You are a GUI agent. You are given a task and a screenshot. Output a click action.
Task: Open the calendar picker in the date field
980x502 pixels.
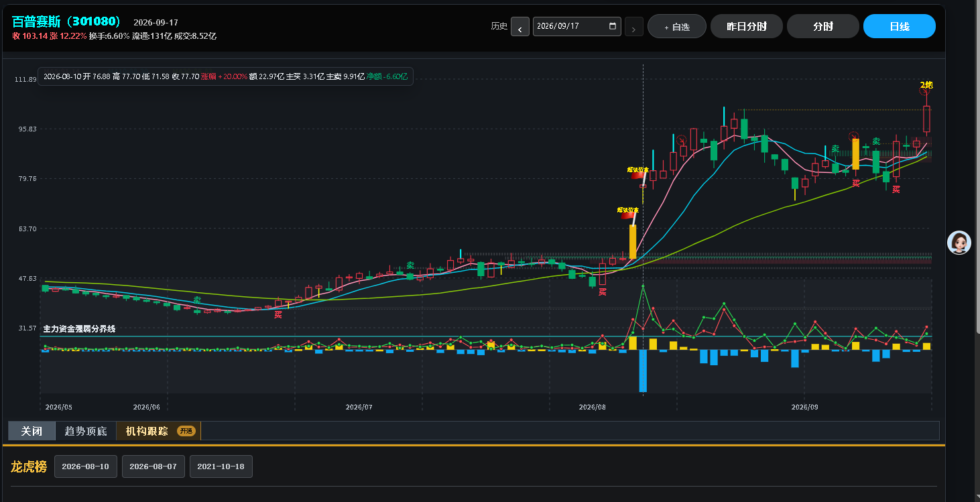click(612, 26)
